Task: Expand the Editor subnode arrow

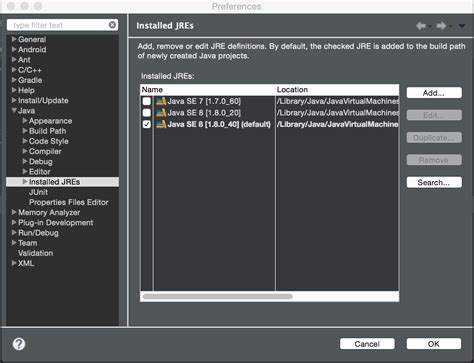Action: 25,171
